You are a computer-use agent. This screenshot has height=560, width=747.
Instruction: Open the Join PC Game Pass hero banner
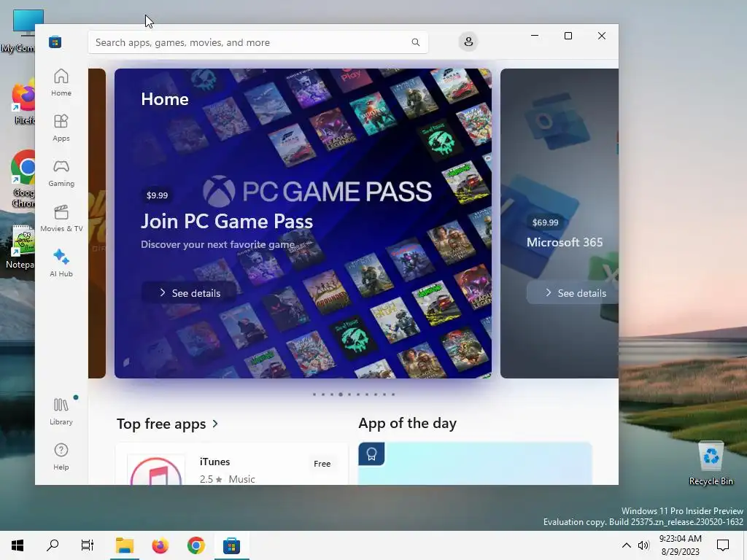303,223
